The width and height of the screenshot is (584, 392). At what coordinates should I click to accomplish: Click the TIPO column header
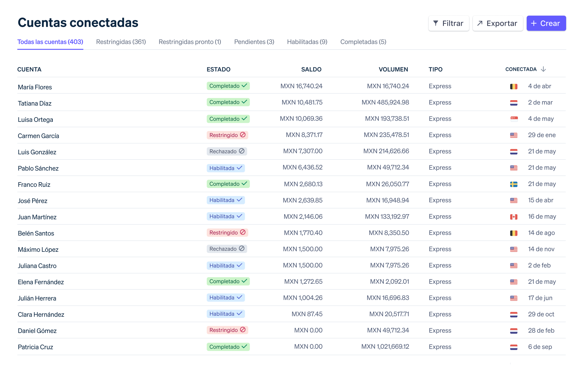coord(435,69)
